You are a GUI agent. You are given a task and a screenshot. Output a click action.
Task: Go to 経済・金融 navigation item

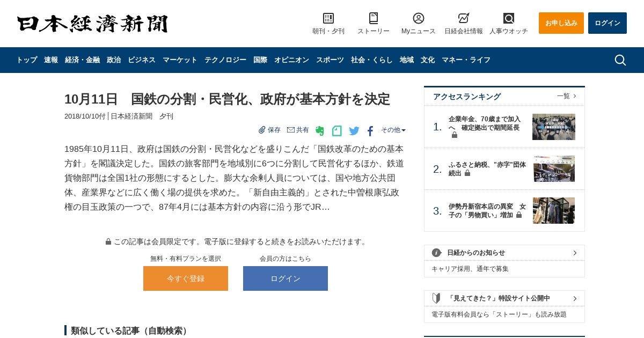[82, 60]
